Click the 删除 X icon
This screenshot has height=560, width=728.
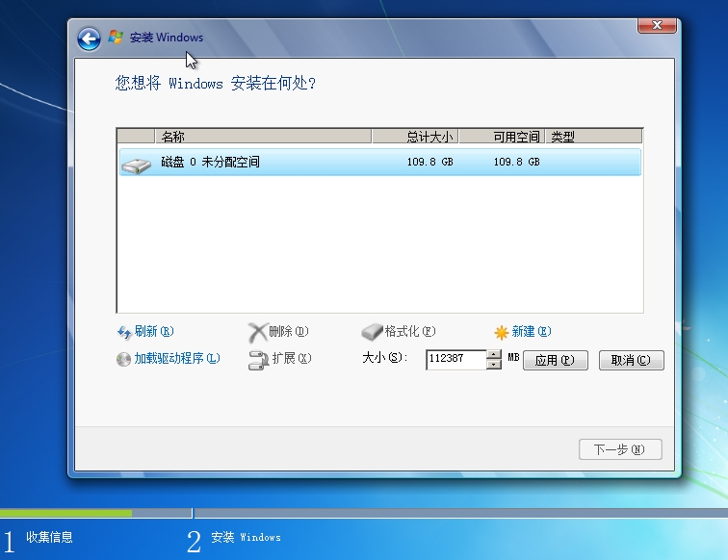[257, 332]
